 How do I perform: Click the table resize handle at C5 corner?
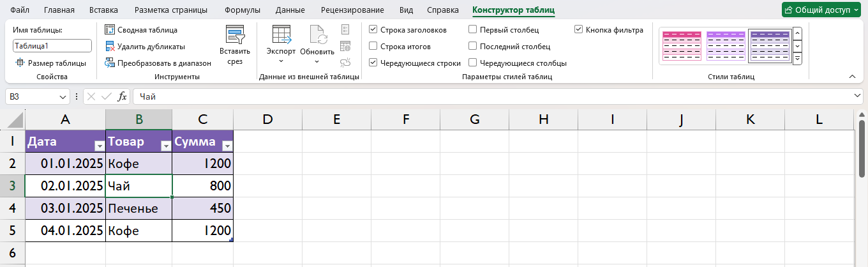[231, 240]
